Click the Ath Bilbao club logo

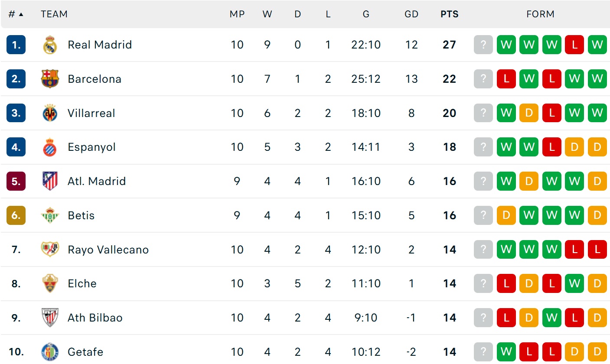pyautogui.click(x=50, y=318)
